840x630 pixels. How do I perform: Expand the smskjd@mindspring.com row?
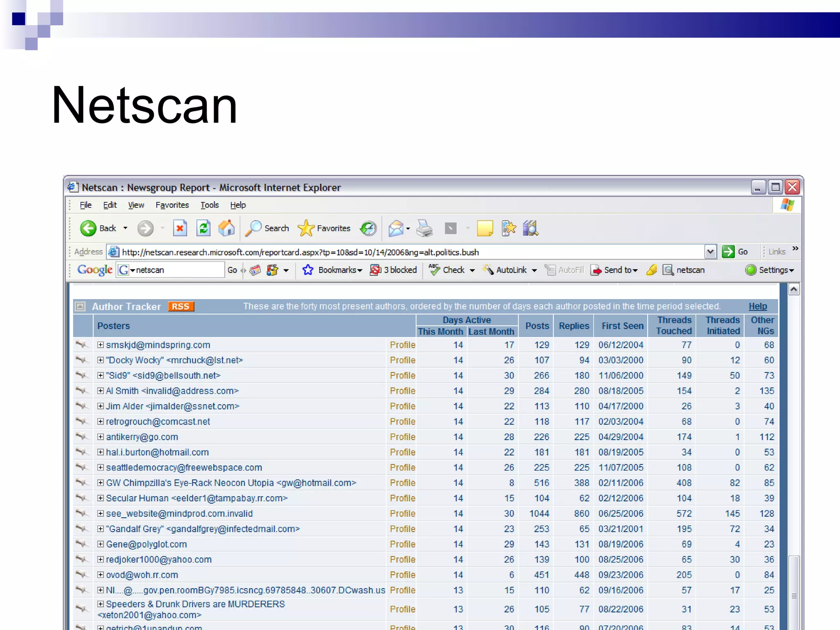[100, 345]
